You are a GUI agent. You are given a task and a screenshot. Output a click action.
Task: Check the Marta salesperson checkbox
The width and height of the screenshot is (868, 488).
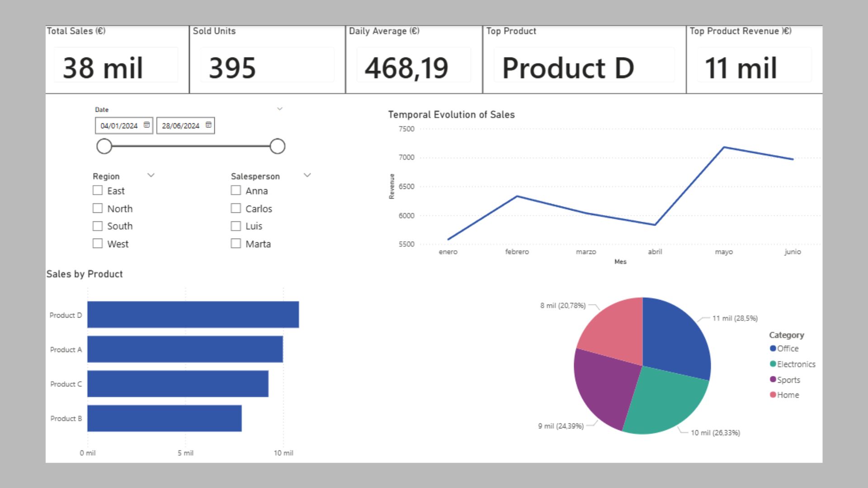(x=236, y=244)
